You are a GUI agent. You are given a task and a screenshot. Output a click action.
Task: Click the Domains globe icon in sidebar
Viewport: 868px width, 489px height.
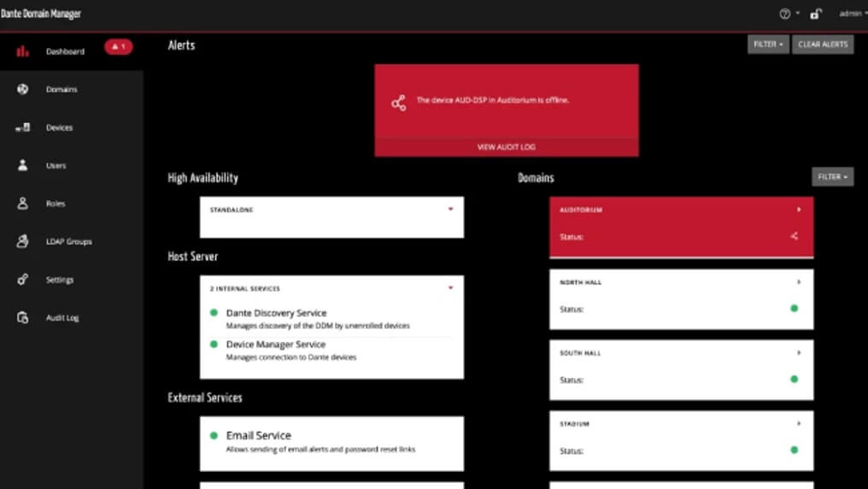[22, 89]
